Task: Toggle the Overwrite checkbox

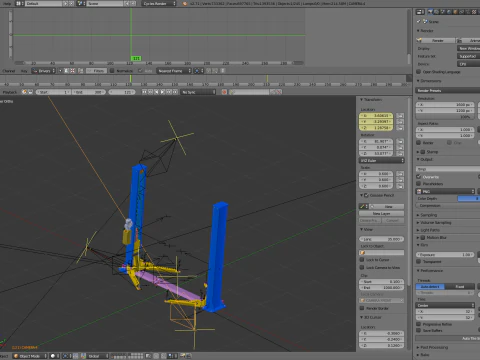Action: click(x=419, y=177)
